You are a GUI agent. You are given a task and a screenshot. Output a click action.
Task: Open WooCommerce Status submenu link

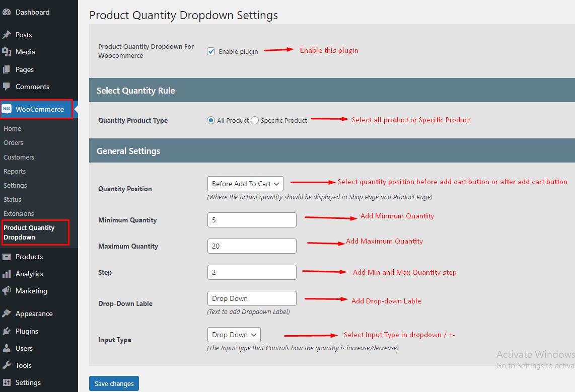(x=12, y=200)
